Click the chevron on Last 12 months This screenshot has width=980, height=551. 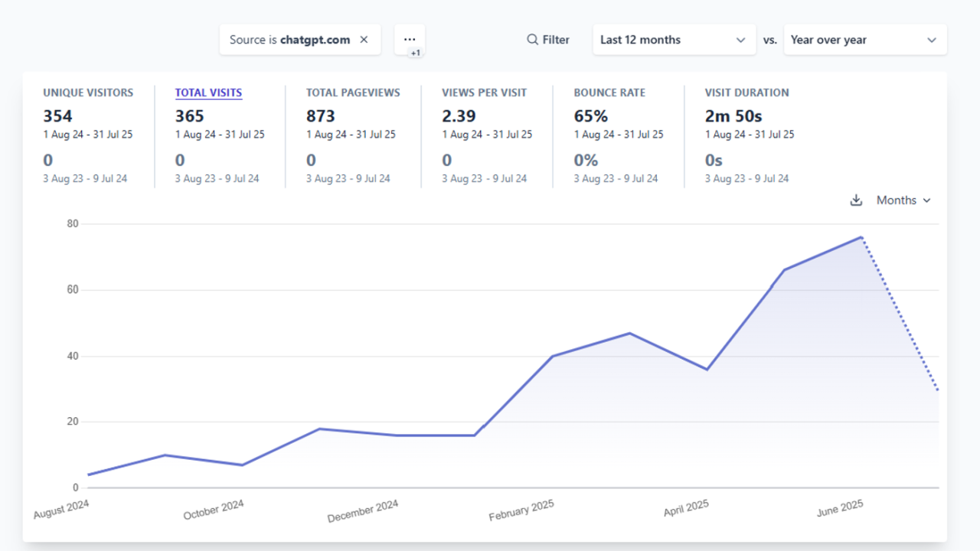click(740, 40)
